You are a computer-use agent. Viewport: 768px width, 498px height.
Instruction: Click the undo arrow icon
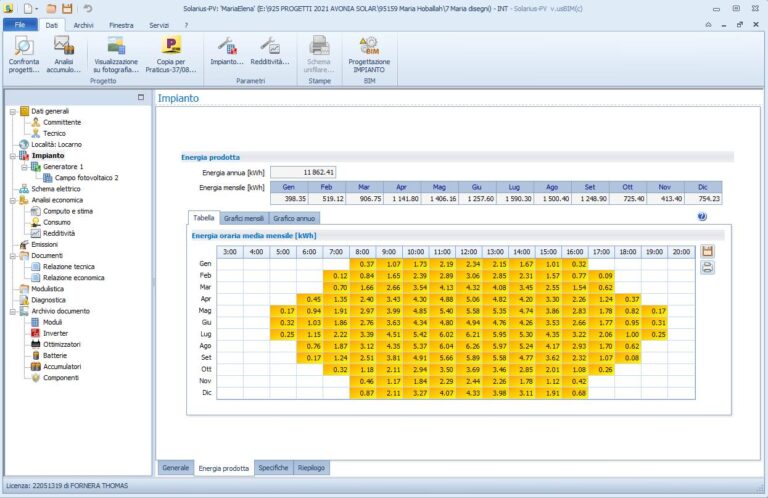click(87, 8)
